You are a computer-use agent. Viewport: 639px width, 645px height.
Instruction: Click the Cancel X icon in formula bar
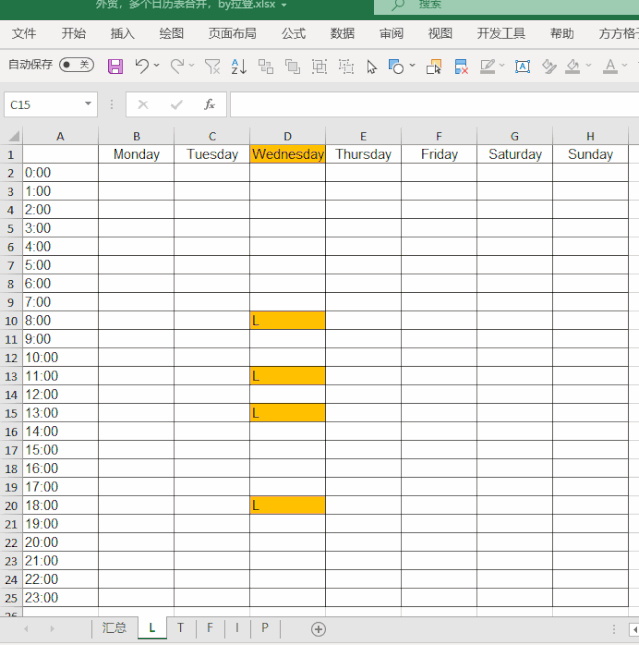(x=143, y=105)
